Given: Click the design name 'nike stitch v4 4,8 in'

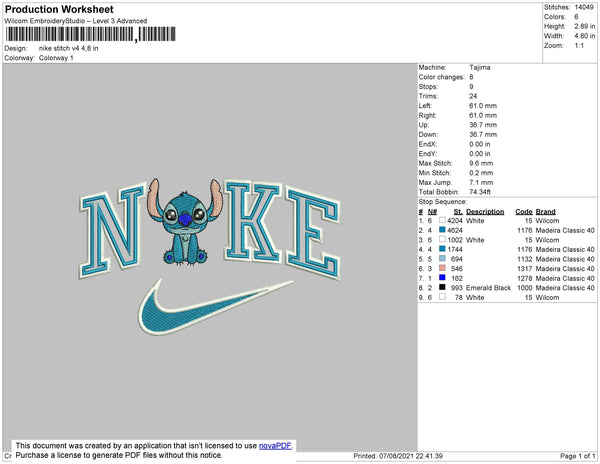Looking at the screenshot, I should [x=68, y=48].
